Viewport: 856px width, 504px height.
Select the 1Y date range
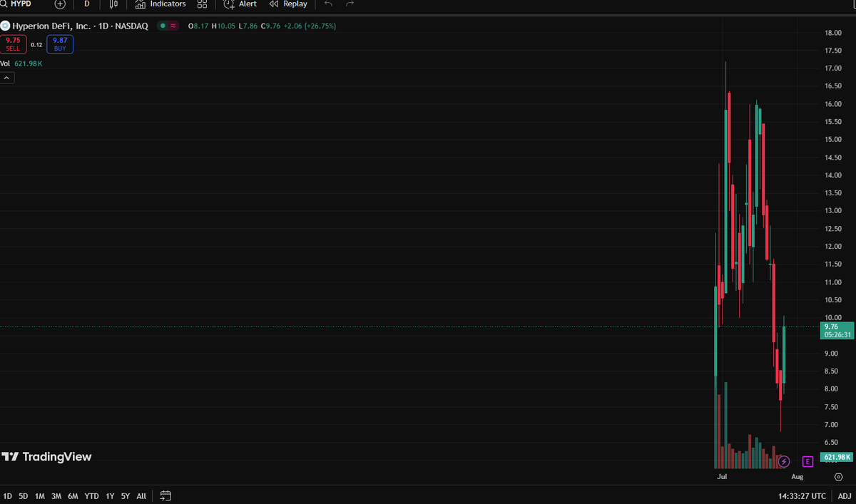(110, 495)
